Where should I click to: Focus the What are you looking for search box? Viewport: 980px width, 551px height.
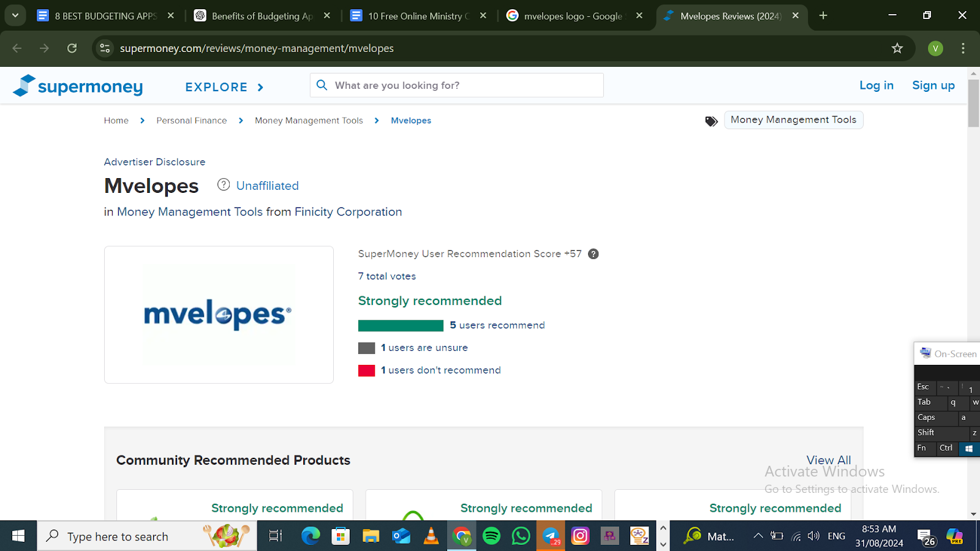(457, 85)
